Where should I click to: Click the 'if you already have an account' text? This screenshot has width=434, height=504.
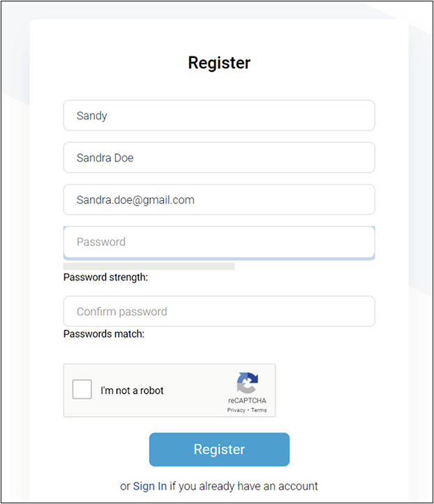pyautogui.click(x=244, y=486)
